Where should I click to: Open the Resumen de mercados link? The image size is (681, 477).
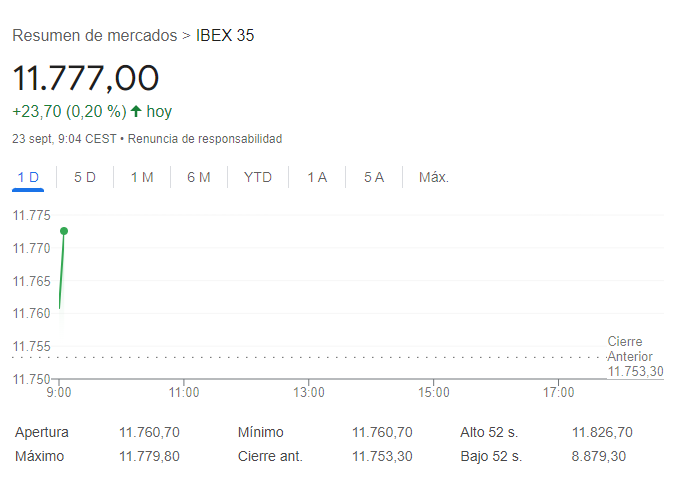(x=94, y=36)
